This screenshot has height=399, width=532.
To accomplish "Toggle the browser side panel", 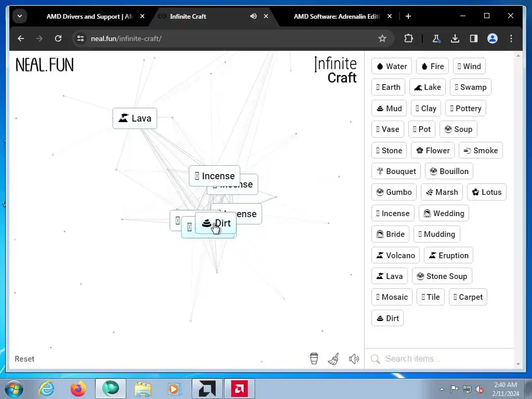I will pyautogui.click(x=474, y=38).
